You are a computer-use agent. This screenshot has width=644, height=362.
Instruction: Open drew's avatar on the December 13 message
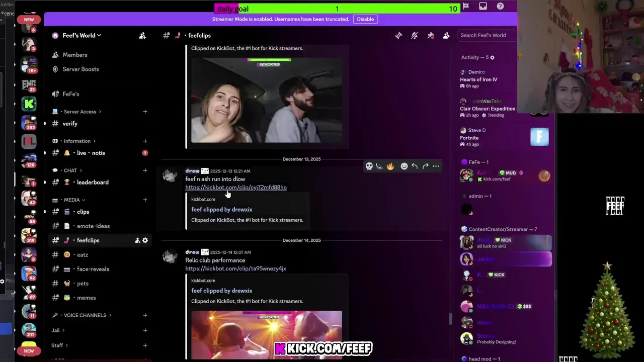[170, 175]
